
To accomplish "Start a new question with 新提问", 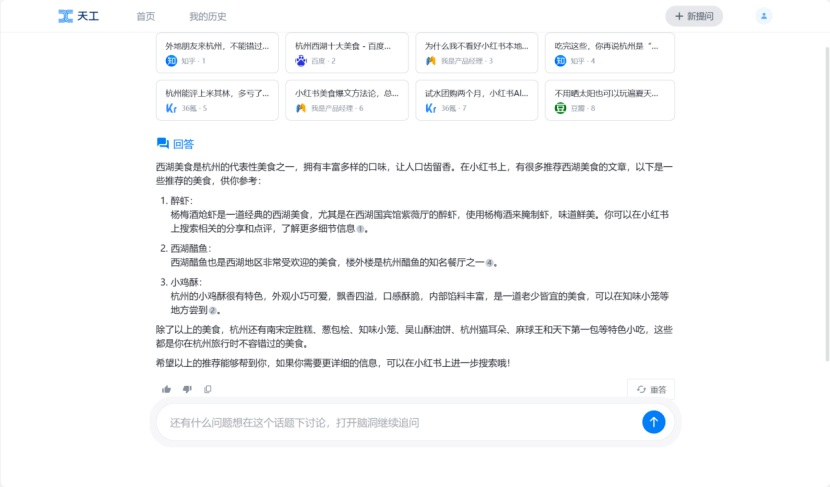I will 694,16.
